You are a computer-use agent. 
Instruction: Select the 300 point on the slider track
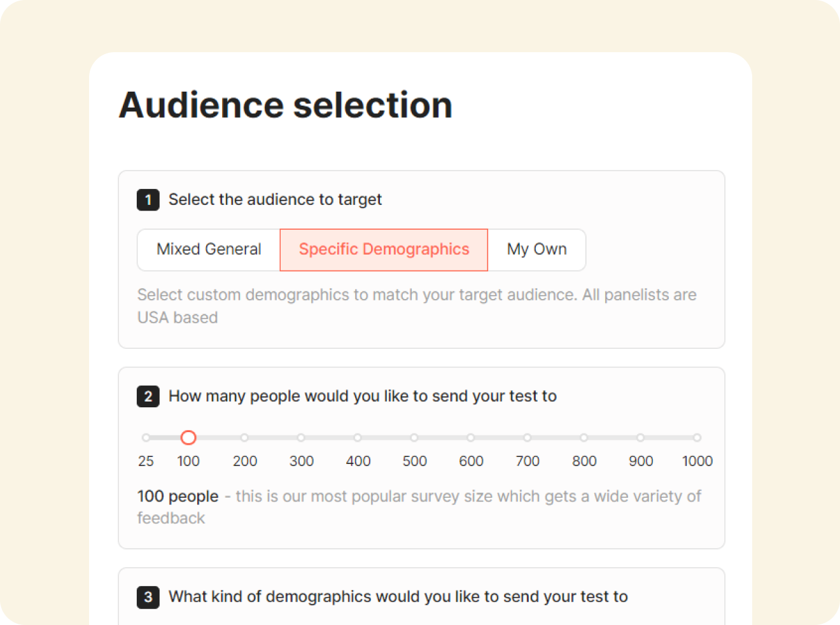click(x=301, y=437)
